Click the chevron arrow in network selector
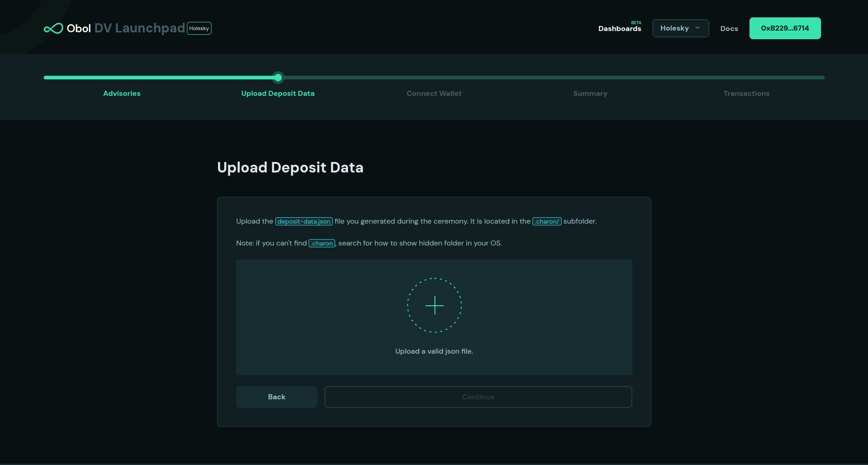 (697, 28)
